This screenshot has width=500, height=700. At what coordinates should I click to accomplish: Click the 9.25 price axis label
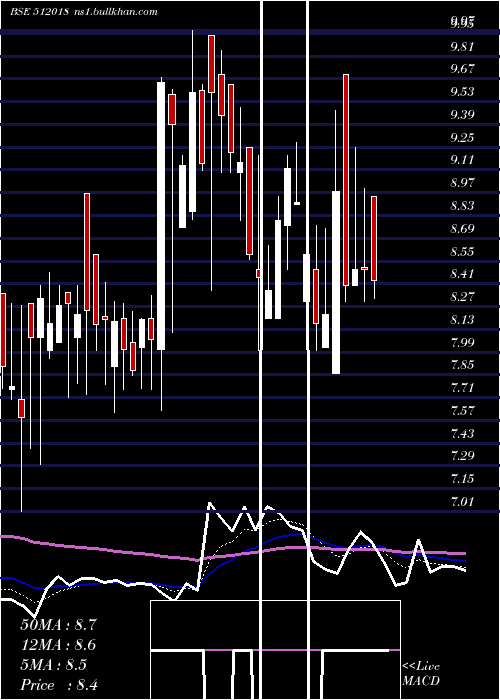462,137
